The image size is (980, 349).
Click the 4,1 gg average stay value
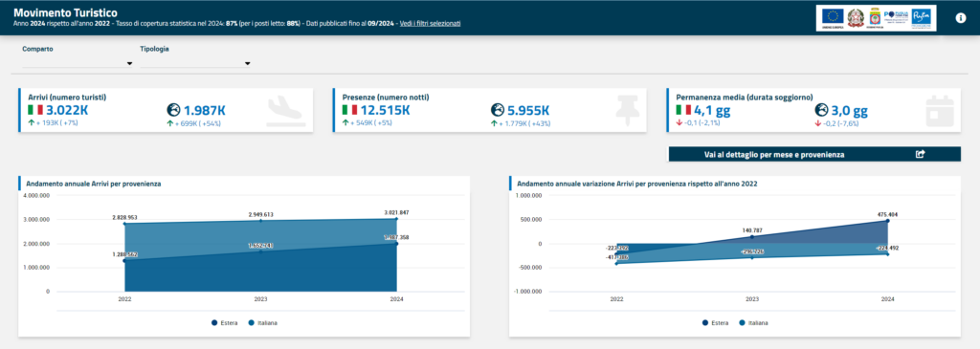pyautogui.click(x=712, y=111)
